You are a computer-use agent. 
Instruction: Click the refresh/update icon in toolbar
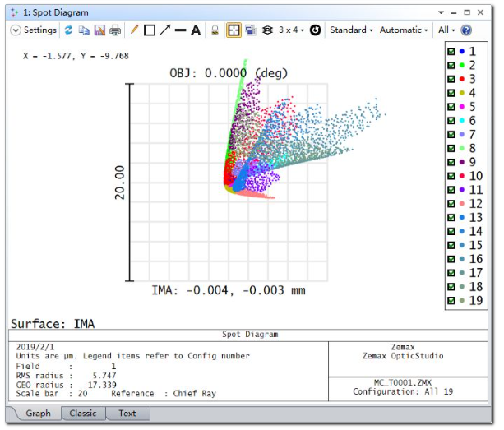(69, 30)
